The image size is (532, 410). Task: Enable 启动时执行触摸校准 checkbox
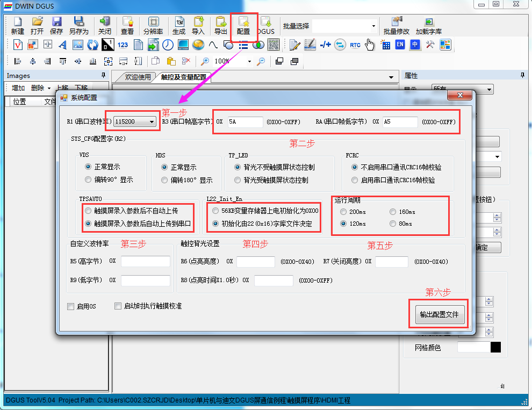[118, 306]
